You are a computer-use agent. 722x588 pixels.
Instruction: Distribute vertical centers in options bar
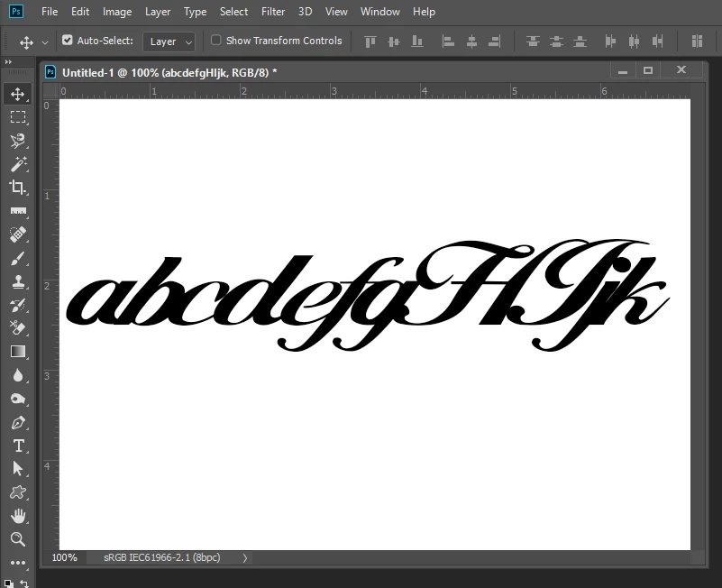point(556,41)
